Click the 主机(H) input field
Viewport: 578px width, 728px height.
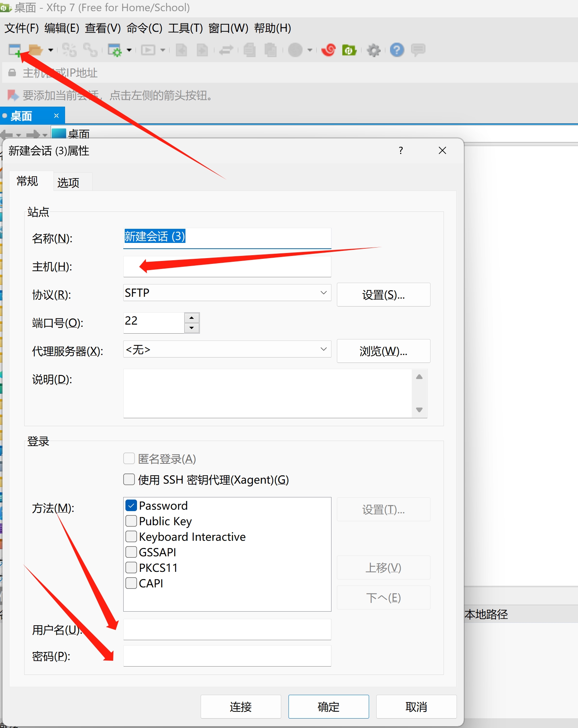227,267
